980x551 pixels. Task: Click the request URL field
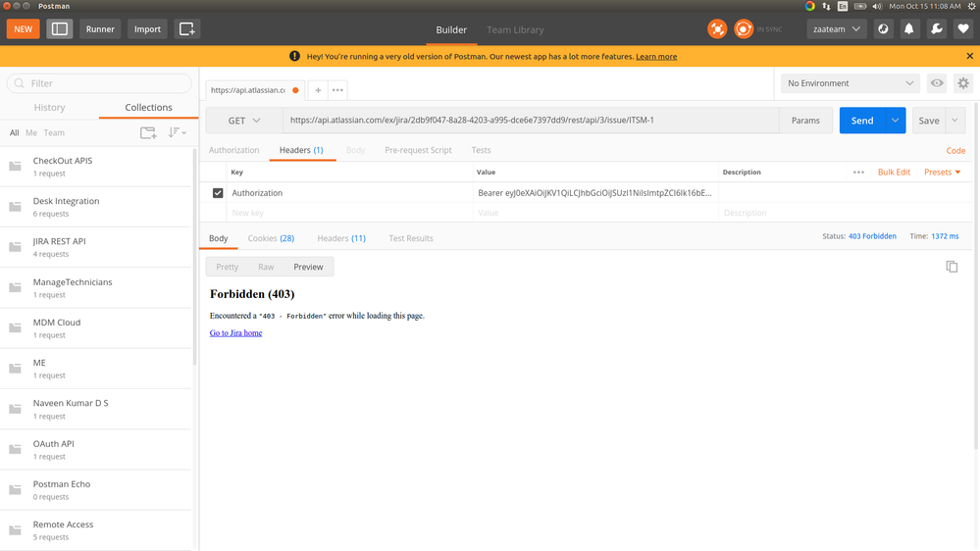pyautogui.click(x=531, y=121)
